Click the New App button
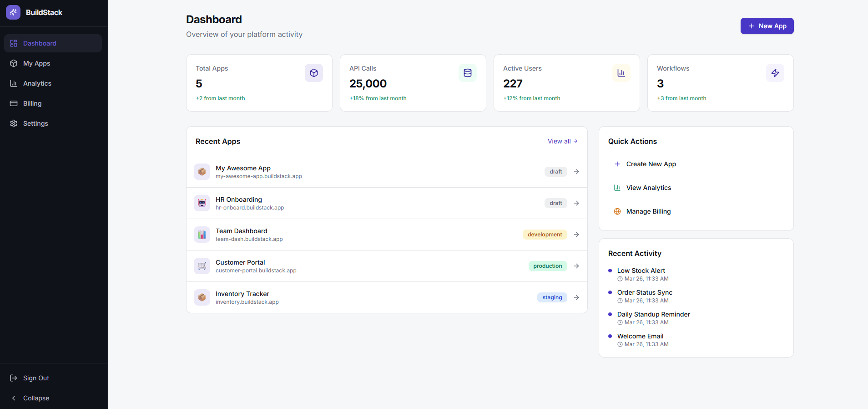868x409 pixels. click(767, 26)
